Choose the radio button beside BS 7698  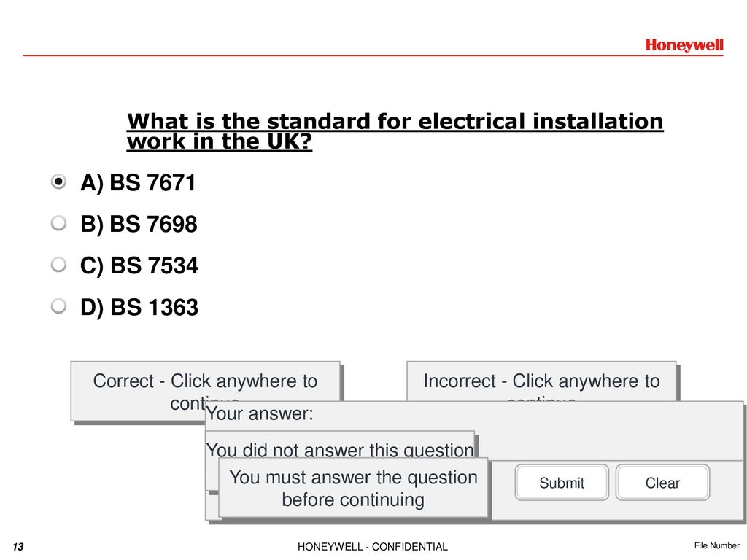[x=58, y=223]
